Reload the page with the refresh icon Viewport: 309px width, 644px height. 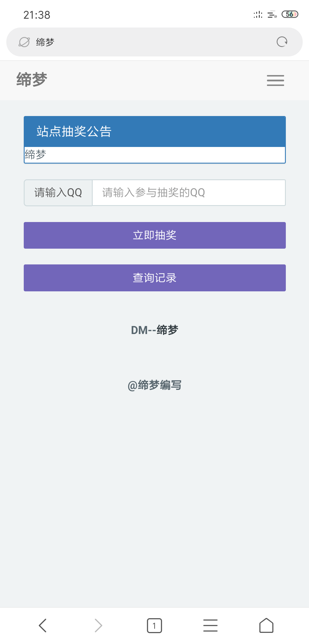click(282, 42)
